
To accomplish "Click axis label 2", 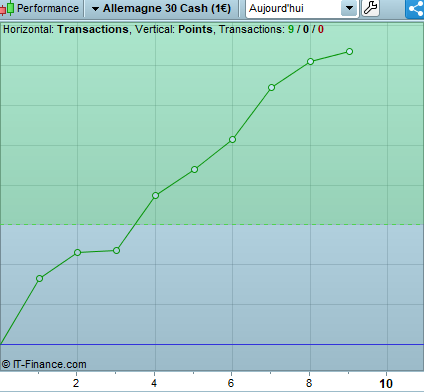I will click(76, 383).
